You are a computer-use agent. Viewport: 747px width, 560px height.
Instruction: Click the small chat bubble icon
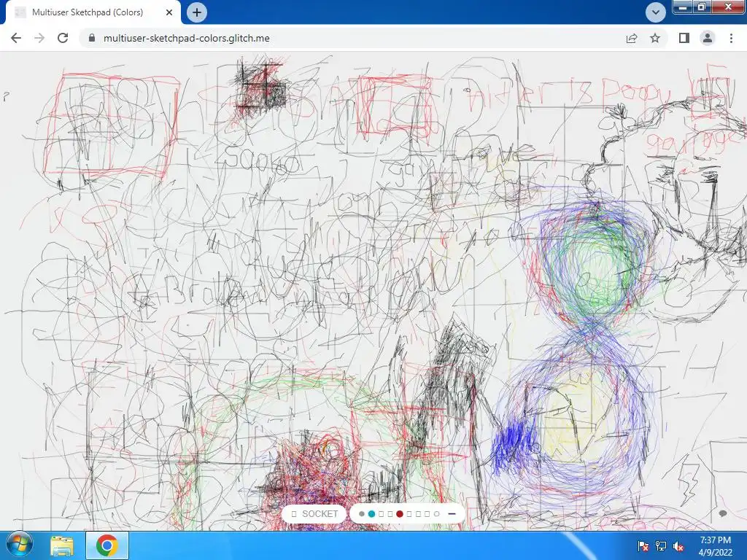click(x=723, y=513)
